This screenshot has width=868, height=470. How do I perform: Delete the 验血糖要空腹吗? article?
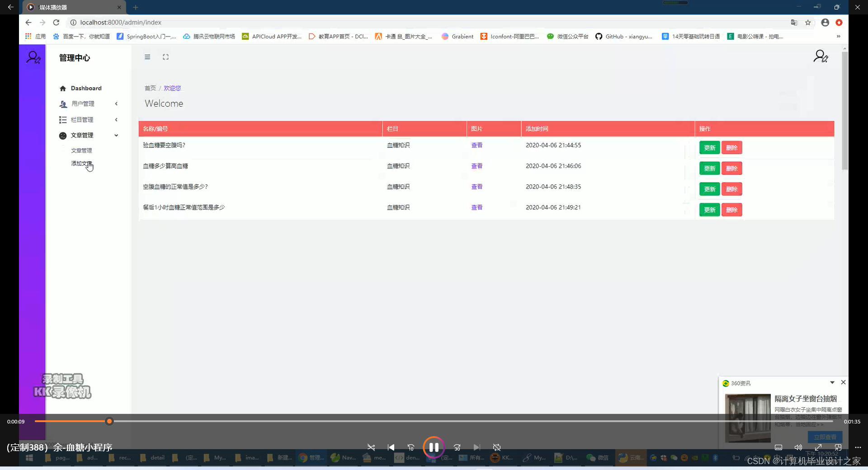point(731,148)
